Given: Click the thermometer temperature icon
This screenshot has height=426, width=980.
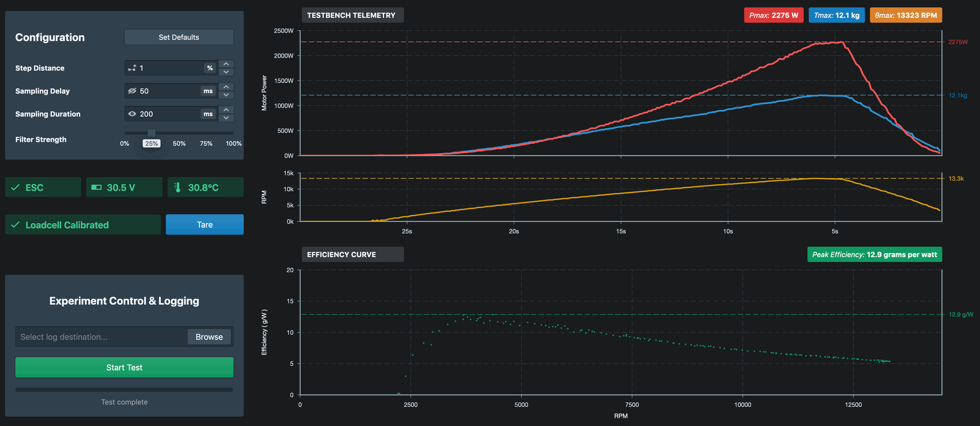Looking at the screenshot, I should tap(177, 187).
